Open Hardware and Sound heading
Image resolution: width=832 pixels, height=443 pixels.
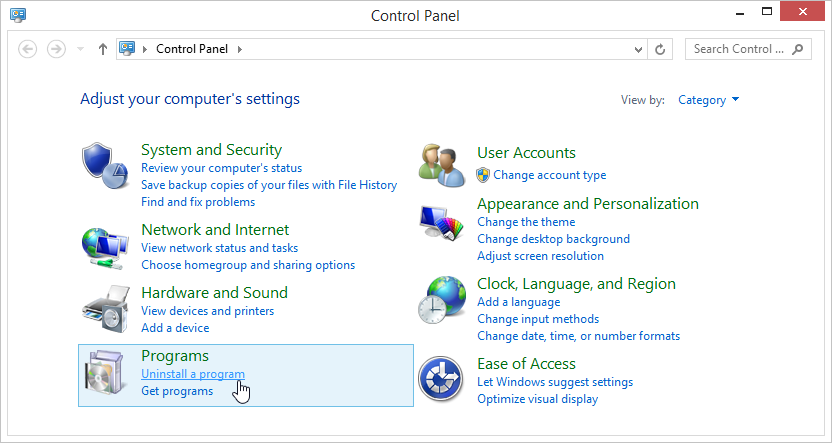[x=214, y=292]
